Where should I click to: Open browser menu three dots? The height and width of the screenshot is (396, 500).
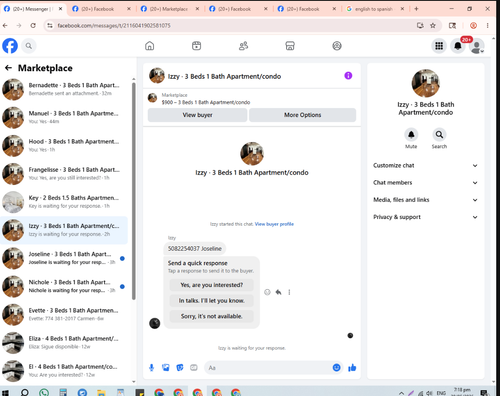(x=487, y=25)
